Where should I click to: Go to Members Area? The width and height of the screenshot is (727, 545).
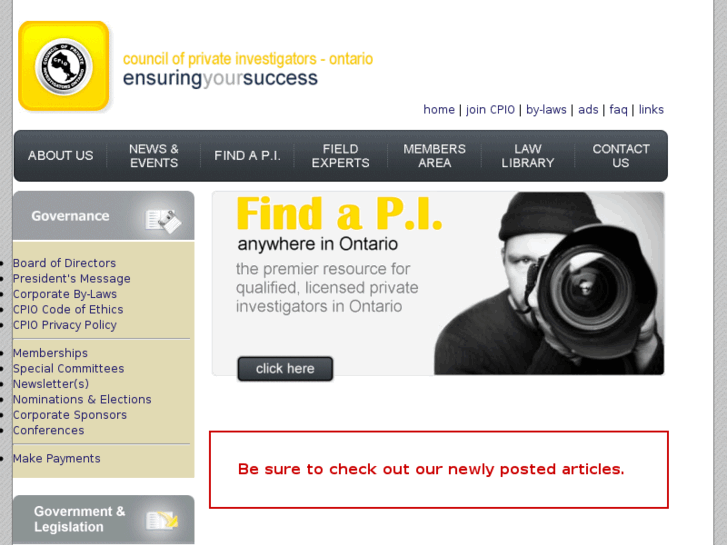[x=434, y=156]
